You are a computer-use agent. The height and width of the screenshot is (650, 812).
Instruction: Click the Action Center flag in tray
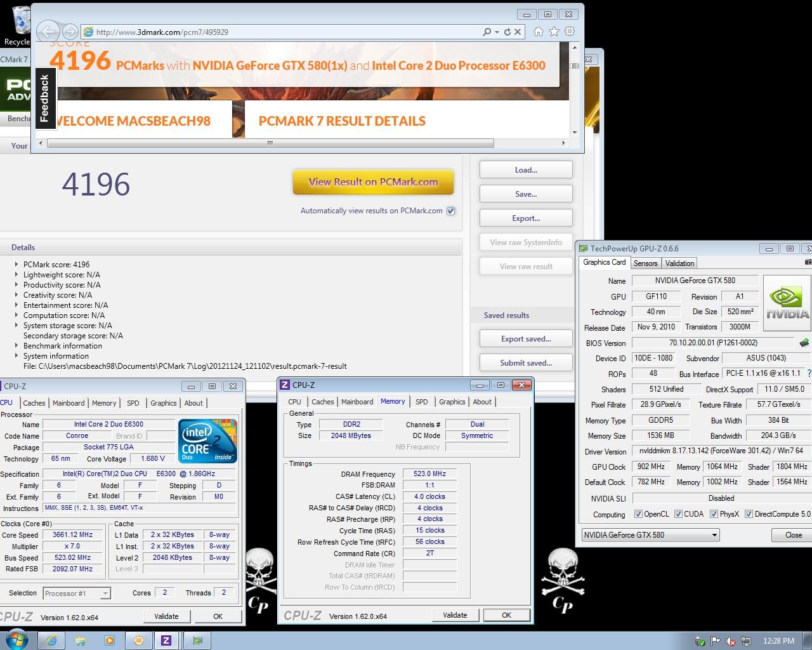pos(715,641)
